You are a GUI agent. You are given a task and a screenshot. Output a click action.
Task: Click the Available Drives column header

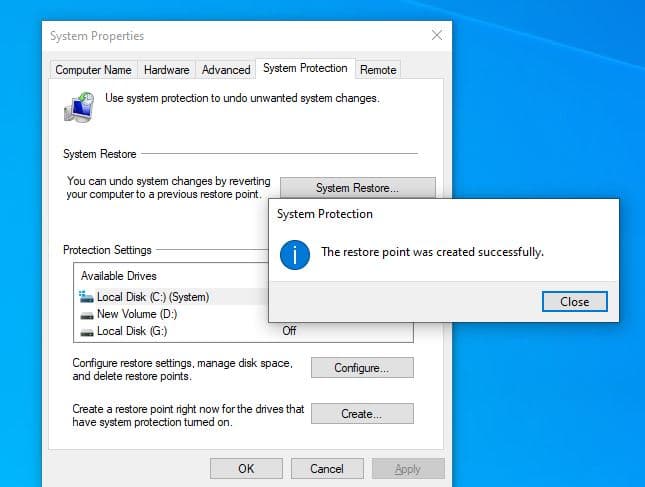pyautogui.click(x=120, y=276)
